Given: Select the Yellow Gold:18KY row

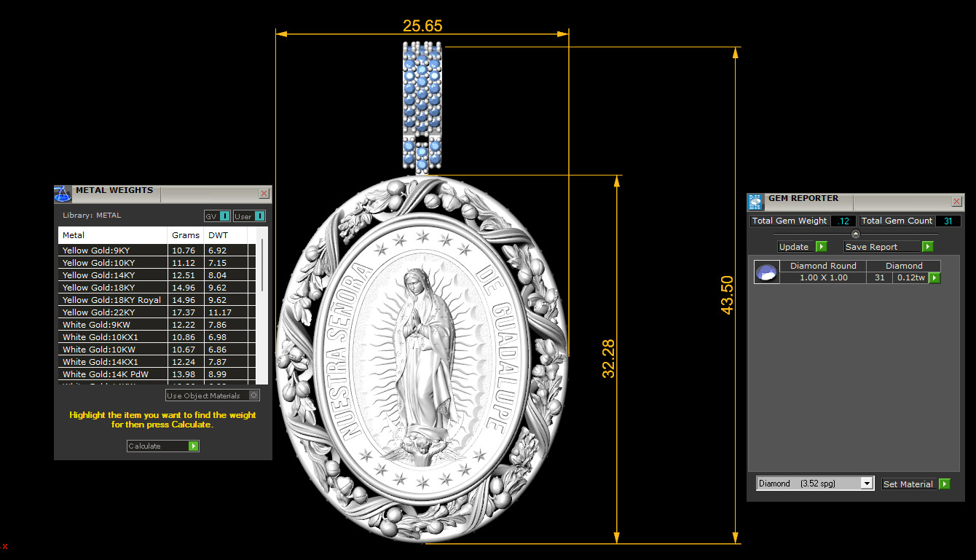Looking at the screenshot, I should pos(157,288).
